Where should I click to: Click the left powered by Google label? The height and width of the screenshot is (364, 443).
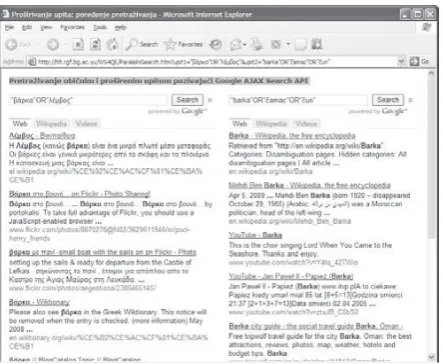click(178, 111)
